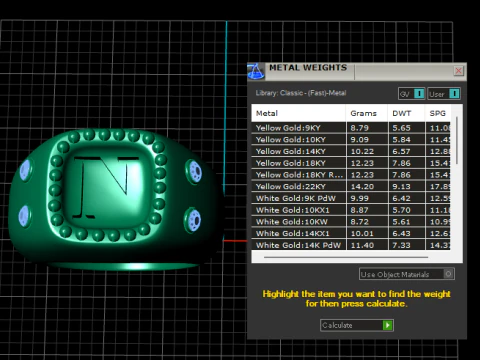The image size is (480, 360).
Task: Select the Yellow Gold:10KY row
Action: click(x=351, y=139)
